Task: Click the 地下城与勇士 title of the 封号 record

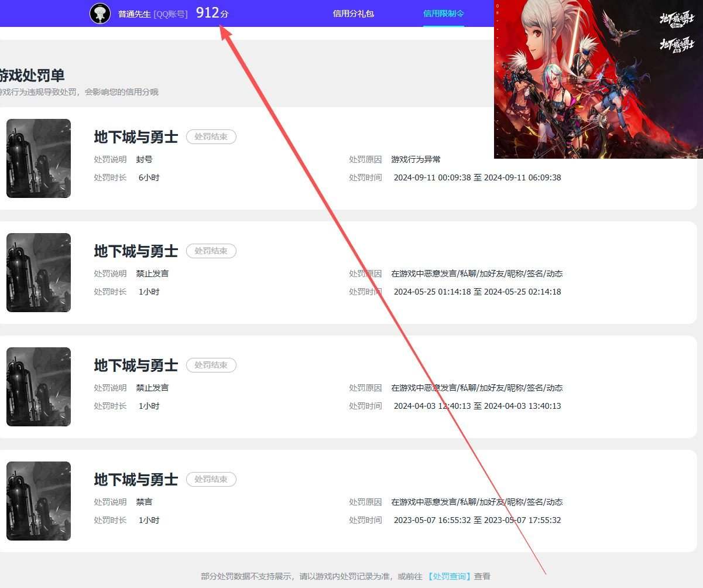Action: pos(136,137)
